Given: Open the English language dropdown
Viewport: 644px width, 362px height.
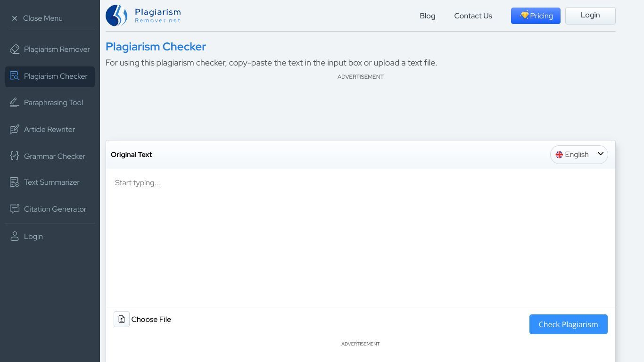Looking at the screenshot, I should click(x=576, y=155).
